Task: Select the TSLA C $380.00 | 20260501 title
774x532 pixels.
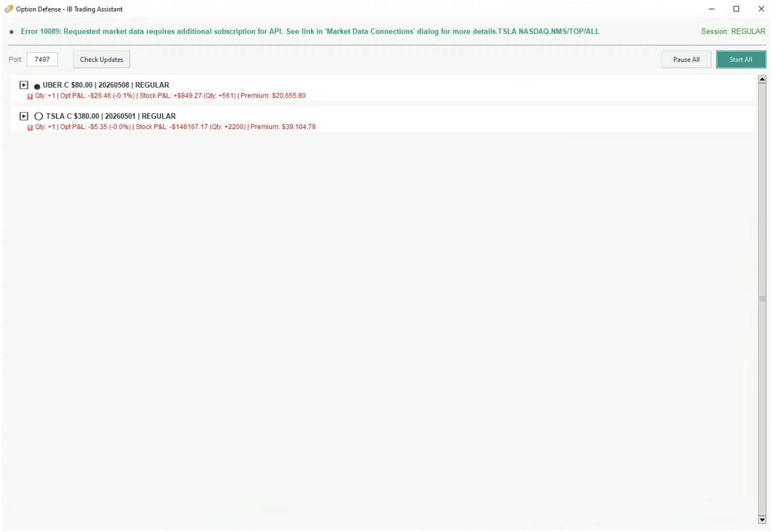Action: [x=111, y=116]
